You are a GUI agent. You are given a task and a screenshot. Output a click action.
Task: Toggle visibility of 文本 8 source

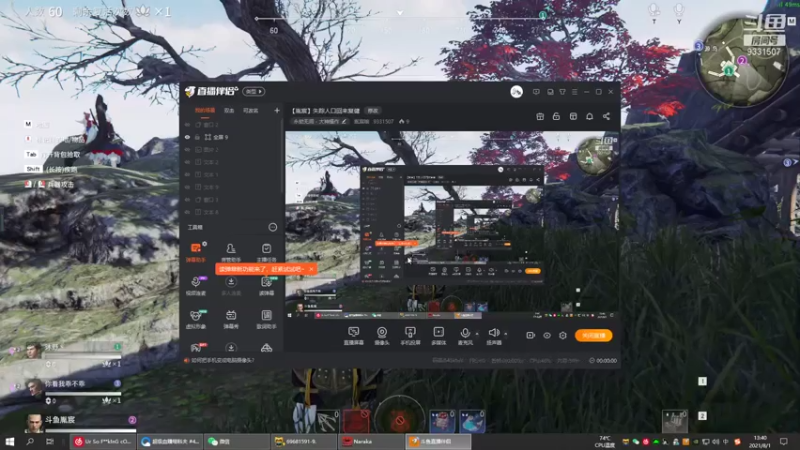click(187, 212)
